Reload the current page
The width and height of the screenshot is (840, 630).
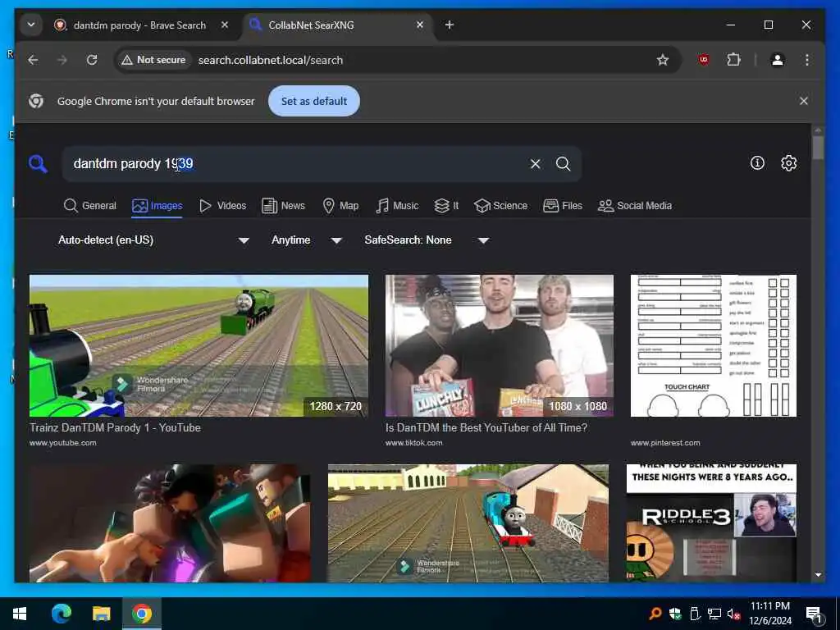pyautogui.click(x=92, y=60)
